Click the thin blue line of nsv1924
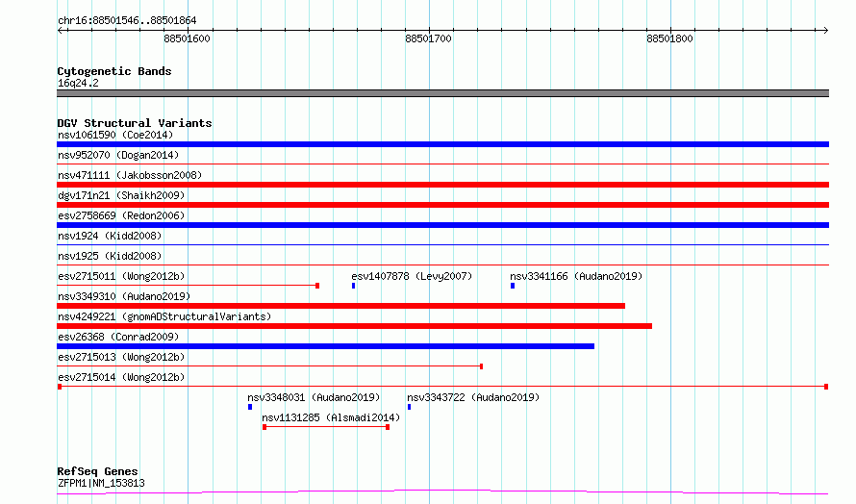Image resolution: width=856 pixels, height=504 pixels. (442, 244)
